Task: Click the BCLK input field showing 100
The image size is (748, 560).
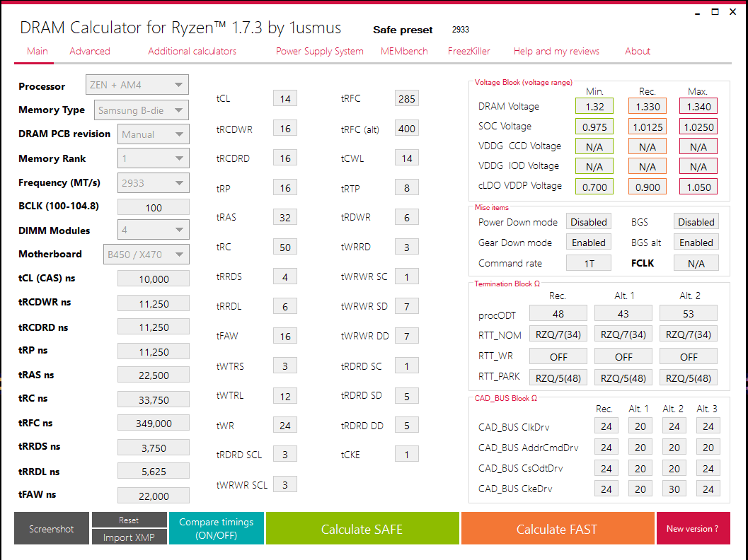Action: [154, 207]
